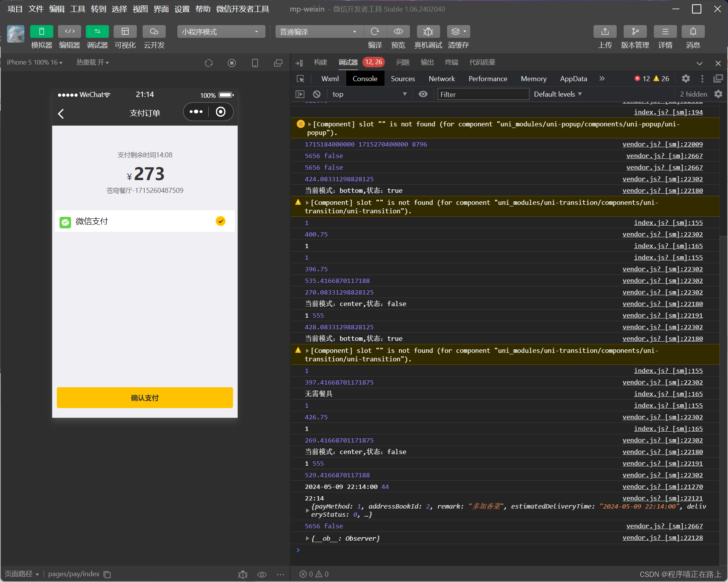Toggle debugger panel side position icon
The height and width of the screenshot is (582, 728).
pos(299,63)
